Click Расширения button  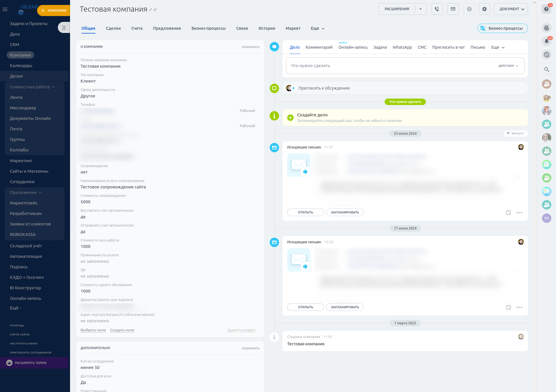point(397,9)
